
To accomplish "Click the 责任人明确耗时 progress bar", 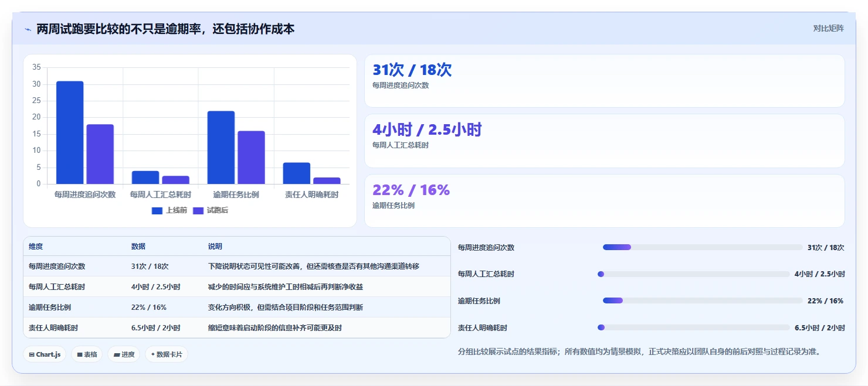I will point(694,327).
